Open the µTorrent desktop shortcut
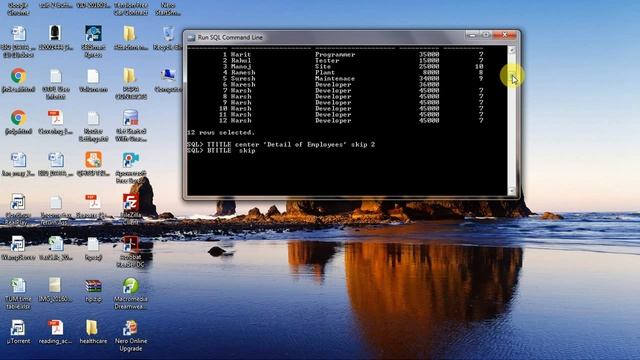Viewport: 640px width, 360px height. point(18,331)
